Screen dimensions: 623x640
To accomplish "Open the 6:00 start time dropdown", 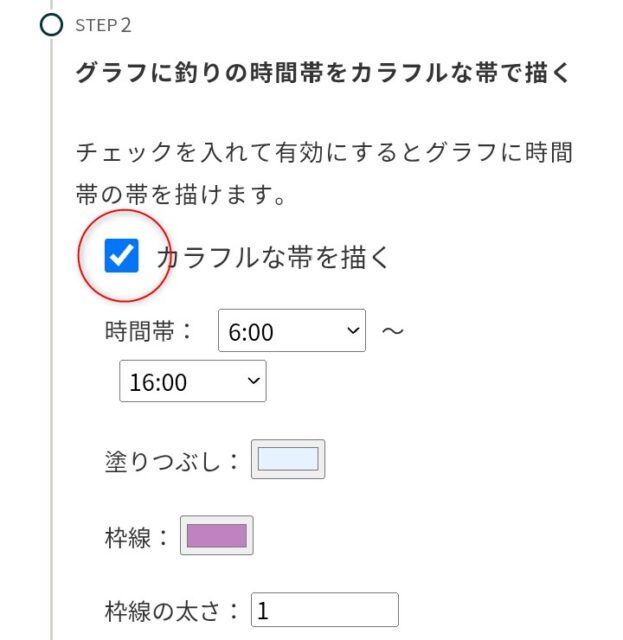I will point(291,331).
